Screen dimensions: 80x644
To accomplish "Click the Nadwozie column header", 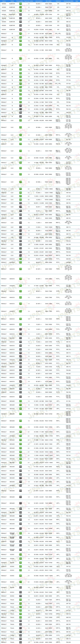I will pyautogui.click(x=58, y=1).
